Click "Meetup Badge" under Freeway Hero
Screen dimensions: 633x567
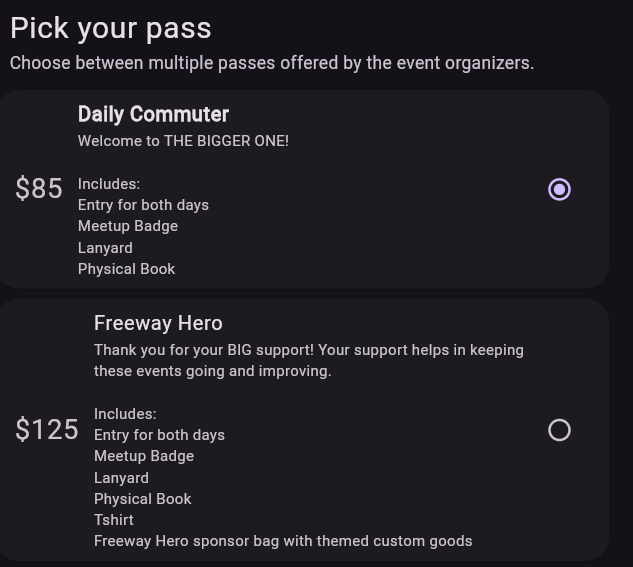tap(144, 456)
